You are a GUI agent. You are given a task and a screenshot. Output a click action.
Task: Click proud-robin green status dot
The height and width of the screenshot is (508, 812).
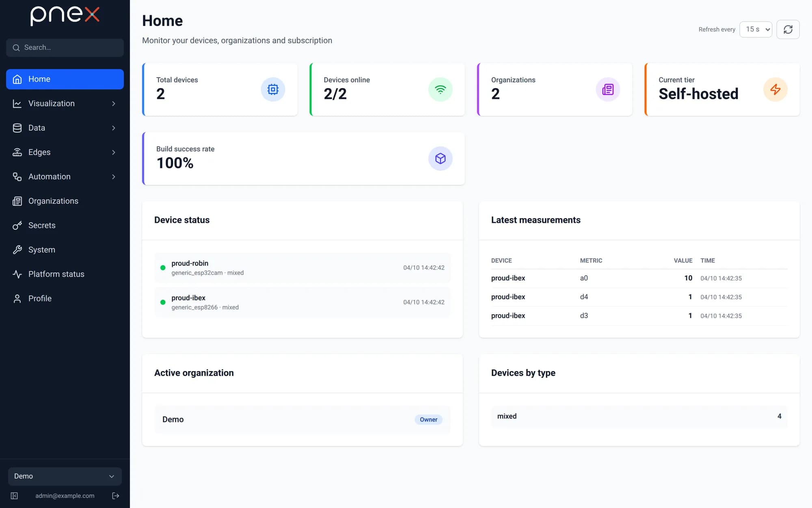(x=163, y=268)
